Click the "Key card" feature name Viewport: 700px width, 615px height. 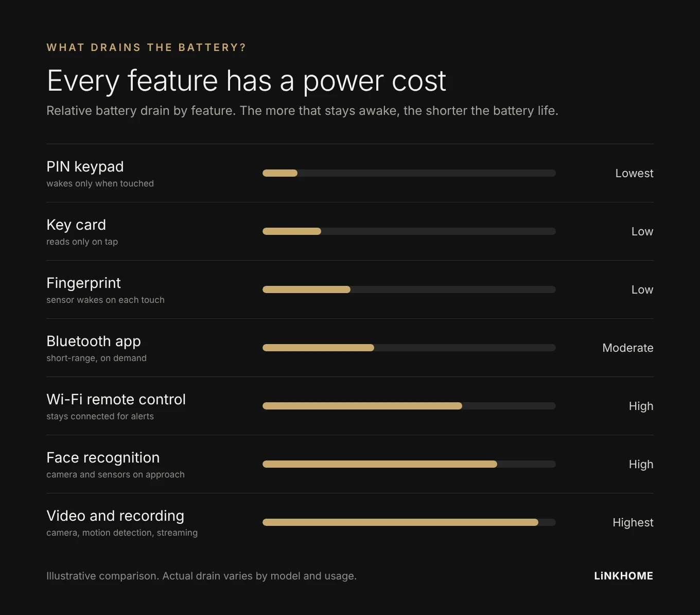click(x=76, y=225)
